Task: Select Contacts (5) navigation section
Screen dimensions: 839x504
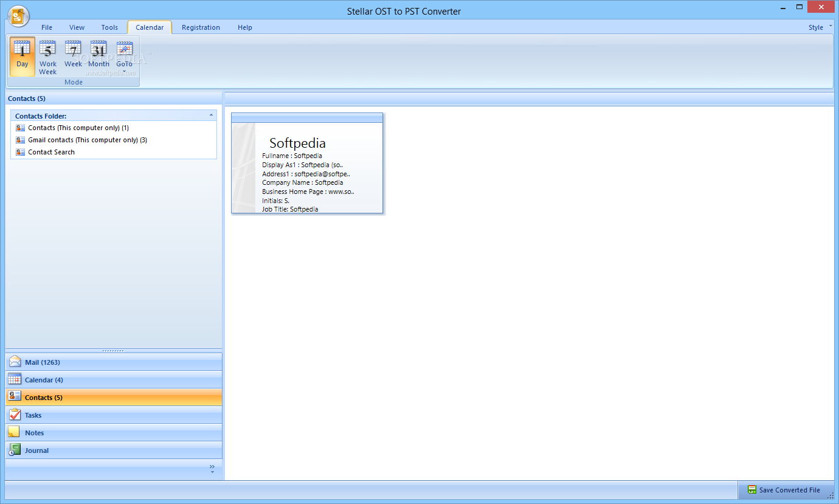Action: tap(114, 397)
